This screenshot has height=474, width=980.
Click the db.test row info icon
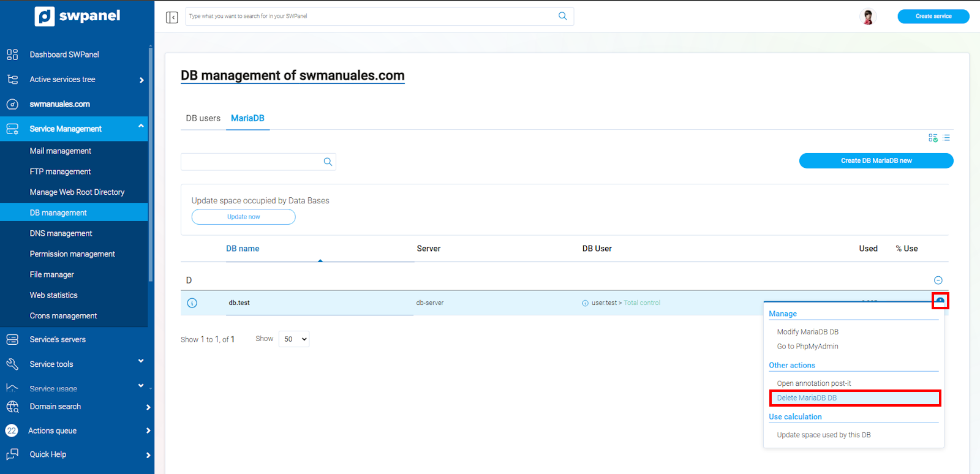[192, 303]
